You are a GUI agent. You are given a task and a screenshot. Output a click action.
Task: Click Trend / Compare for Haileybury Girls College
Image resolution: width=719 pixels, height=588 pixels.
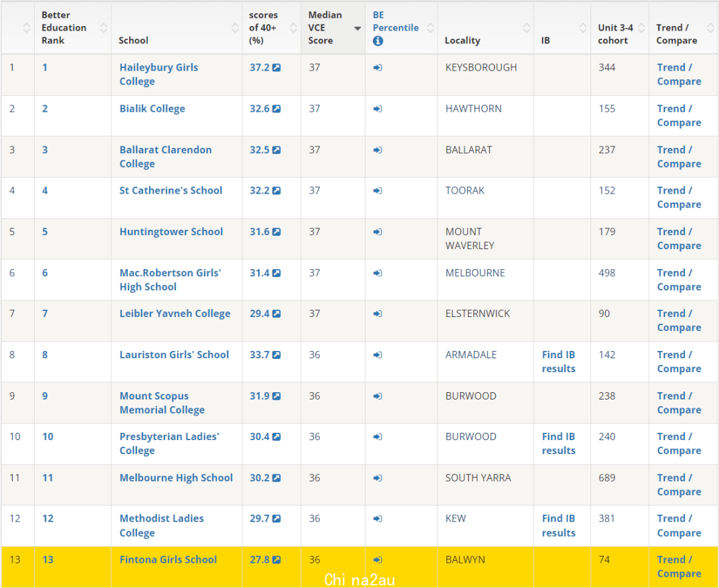(679, 75)
